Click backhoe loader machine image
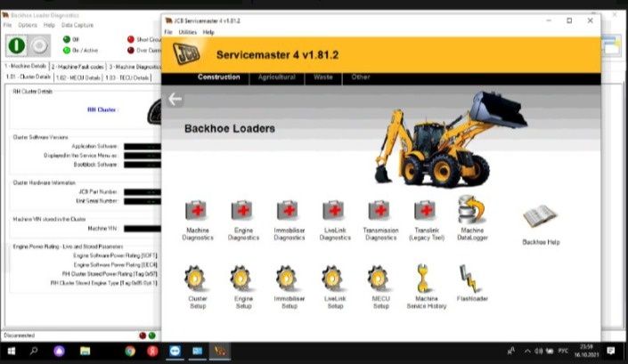The image size is (628, 364). pos(451,140)
